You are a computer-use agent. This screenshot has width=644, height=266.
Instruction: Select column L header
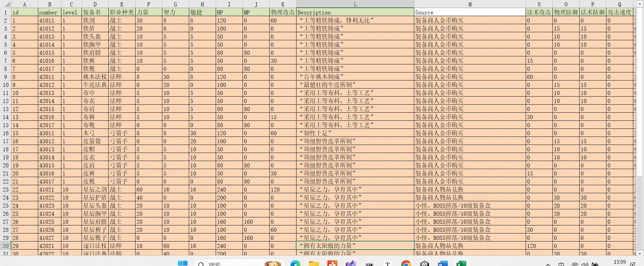coord(355,4)
